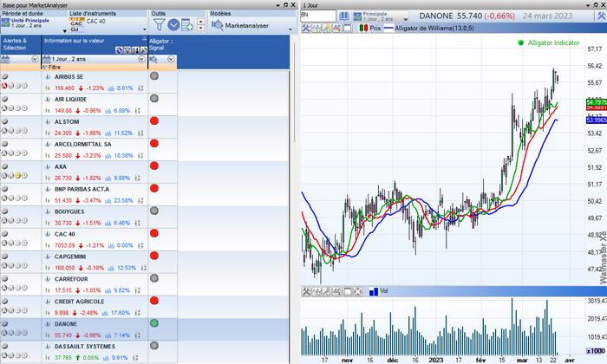Add an indicator to the Vol panel

(317, 291)
